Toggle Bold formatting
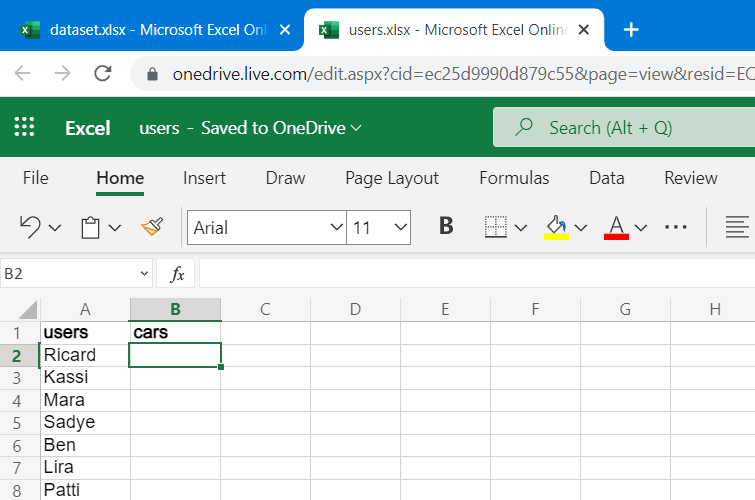This screenshot has width=755, height=500. 446,225
